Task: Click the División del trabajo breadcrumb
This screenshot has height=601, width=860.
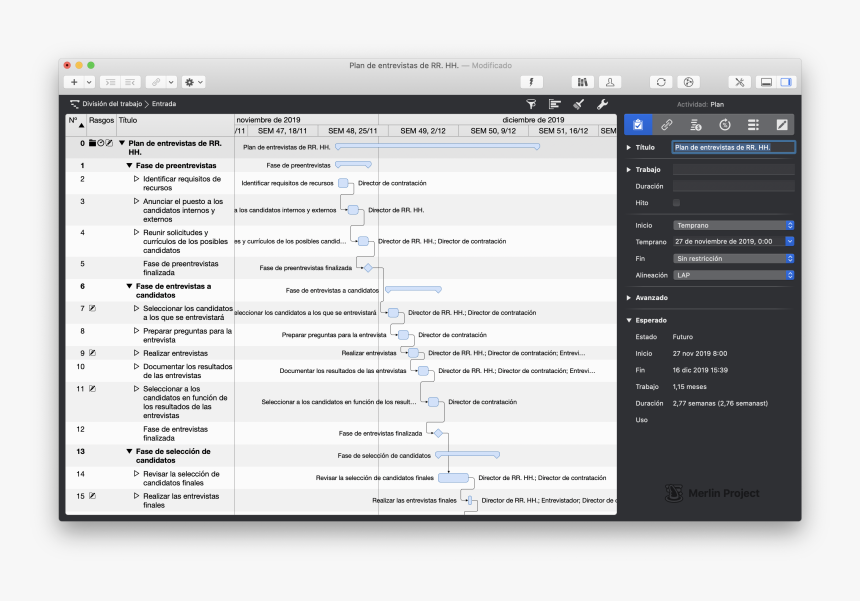Action: pyautogui.click(x=112, y=104)
